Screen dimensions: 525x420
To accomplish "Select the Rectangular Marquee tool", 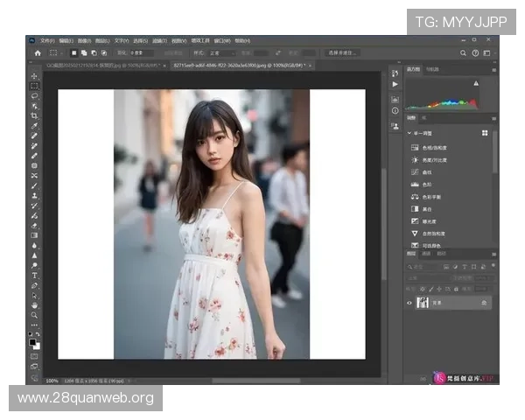I will pyautogui.click(x=35, y=86).
